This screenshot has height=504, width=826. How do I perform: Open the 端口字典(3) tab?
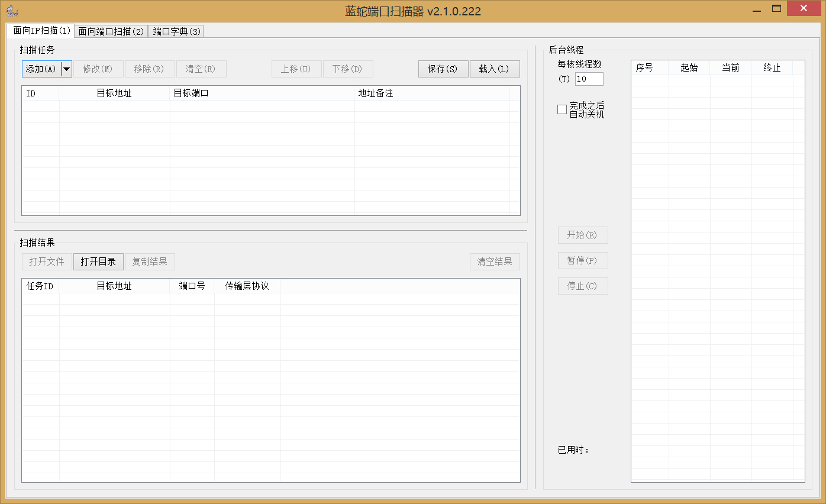click(176, 31)
